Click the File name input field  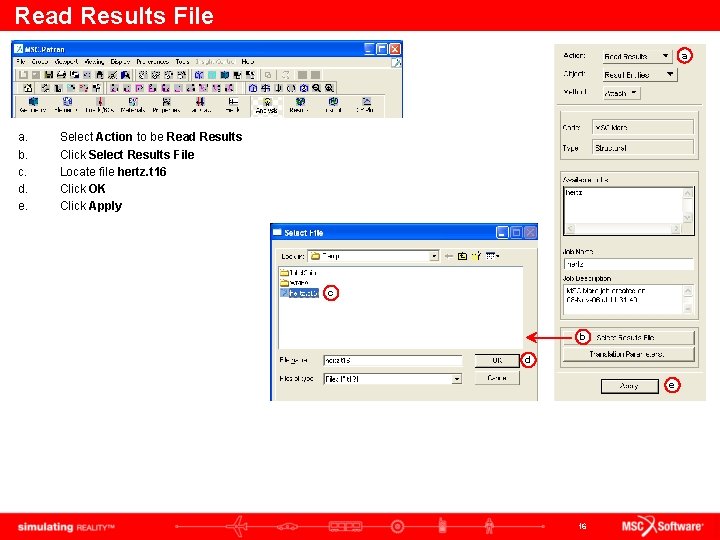[x=393, y=360]
